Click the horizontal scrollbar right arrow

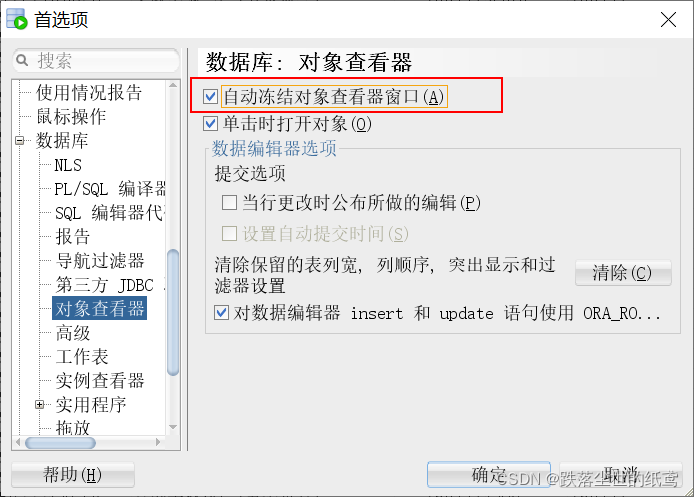158,442
